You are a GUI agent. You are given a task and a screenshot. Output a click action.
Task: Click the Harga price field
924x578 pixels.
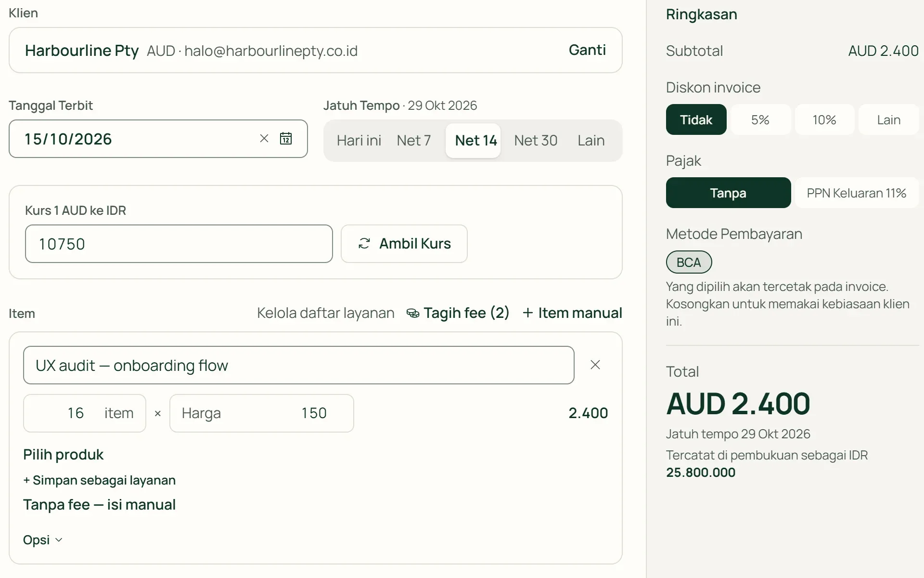(261, 413)
